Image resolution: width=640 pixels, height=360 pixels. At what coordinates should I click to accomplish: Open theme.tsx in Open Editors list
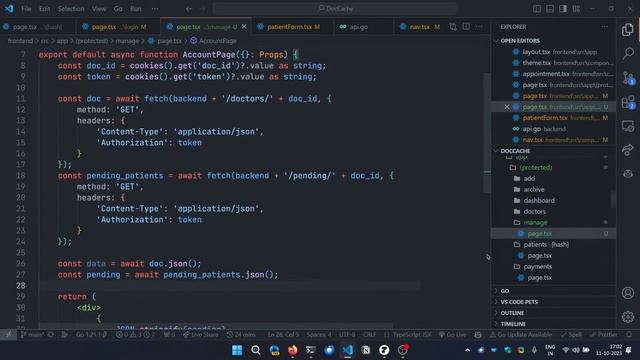click(x=553, y=63)
